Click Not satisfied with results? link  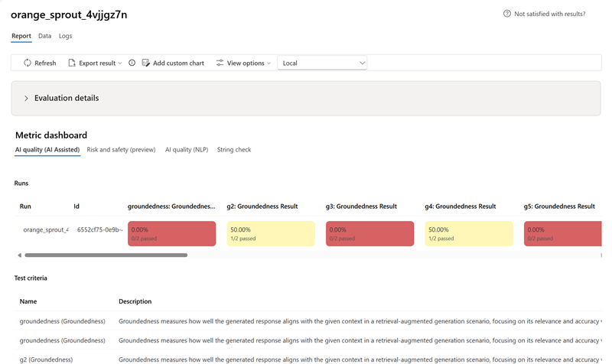pos(550,14)
